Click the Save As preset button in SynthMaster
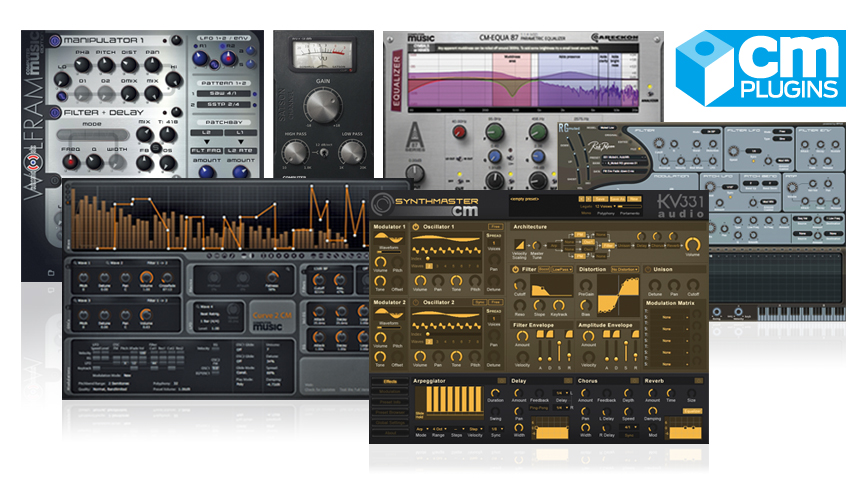Image resolution: width=860 pixels, height=478 pixels. (x=617, y=198)
